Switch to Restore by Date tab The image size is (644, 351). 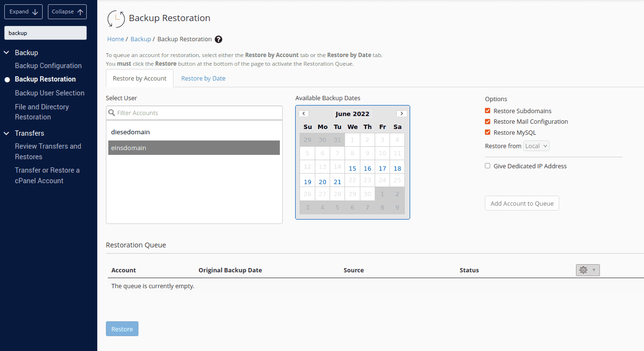click(203, 78)
